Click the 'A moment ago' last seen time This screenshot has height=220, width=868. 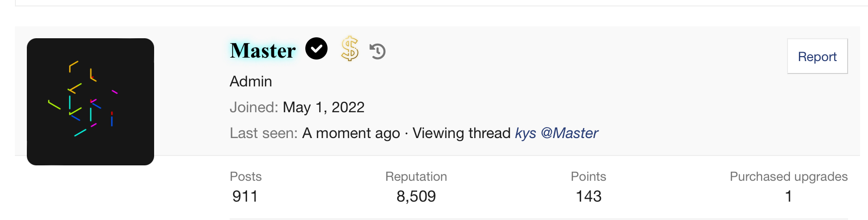coord(351,133)
